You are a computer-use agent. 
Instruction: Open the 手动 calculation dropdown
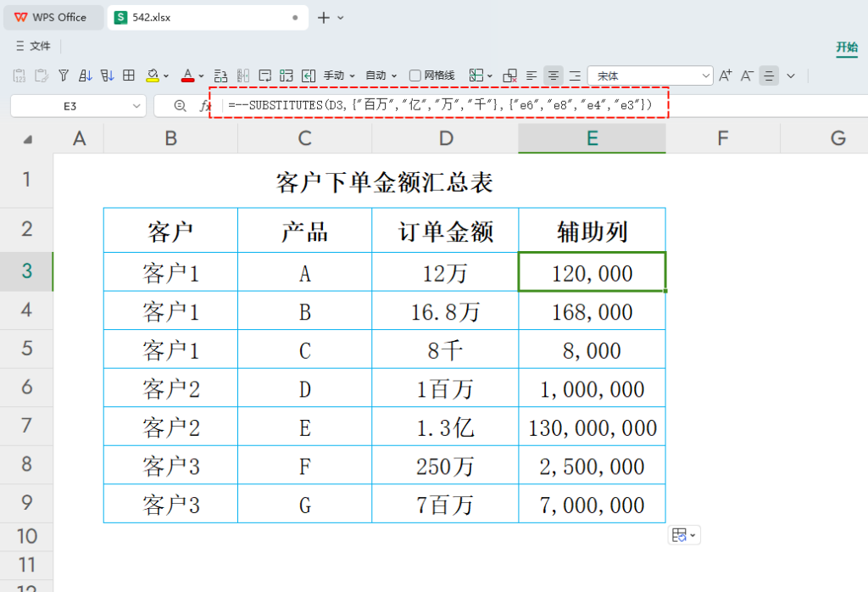(339, 75)
